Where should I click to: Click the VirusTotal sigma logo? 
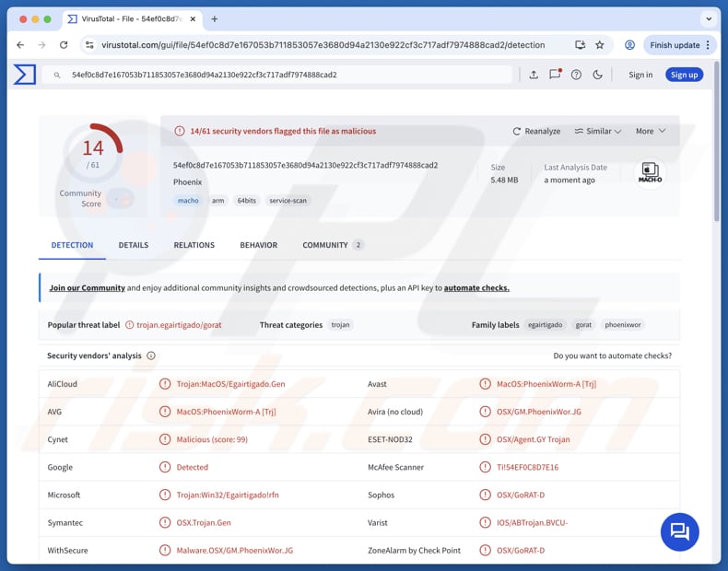(24, 75)
